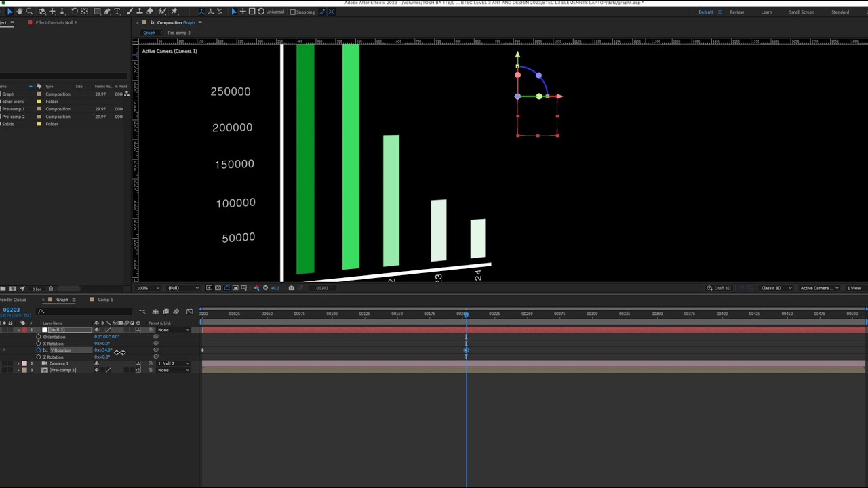
Task: Toggle stopwatch for X Rotation property
Action: click(38, 344)
